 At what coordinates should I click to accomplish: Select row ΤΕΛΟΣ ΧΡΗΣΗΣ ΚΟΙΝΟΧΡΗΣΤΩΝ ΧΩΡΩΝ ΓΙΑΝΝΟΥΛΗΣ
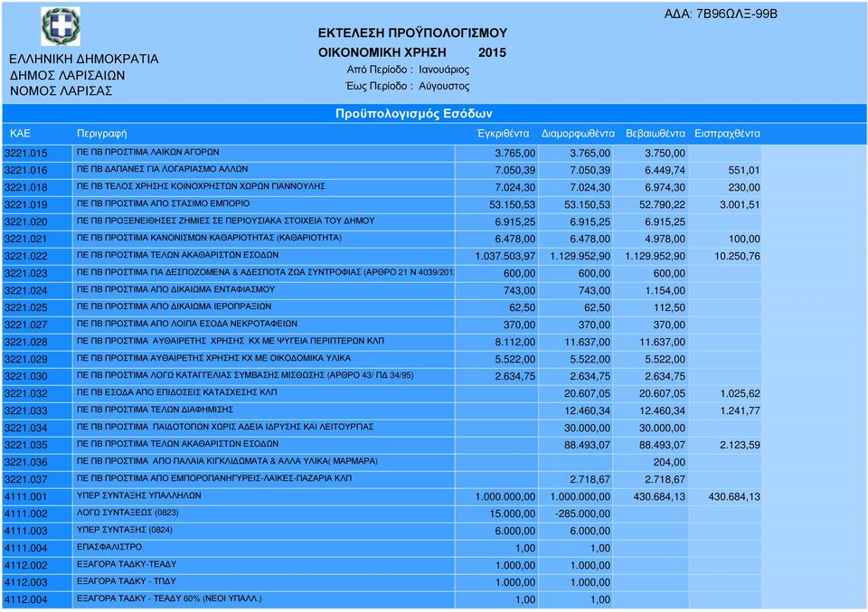(382, 188)
